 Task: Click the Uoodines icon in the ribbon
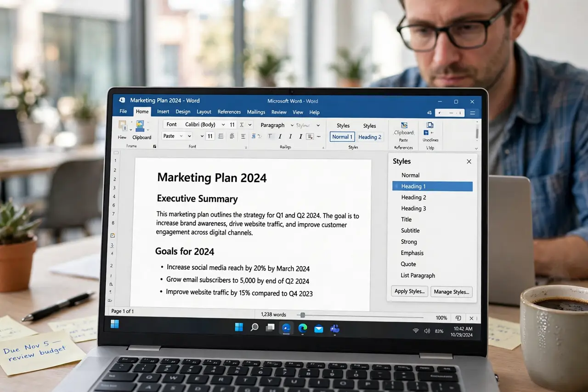point(430,125)
